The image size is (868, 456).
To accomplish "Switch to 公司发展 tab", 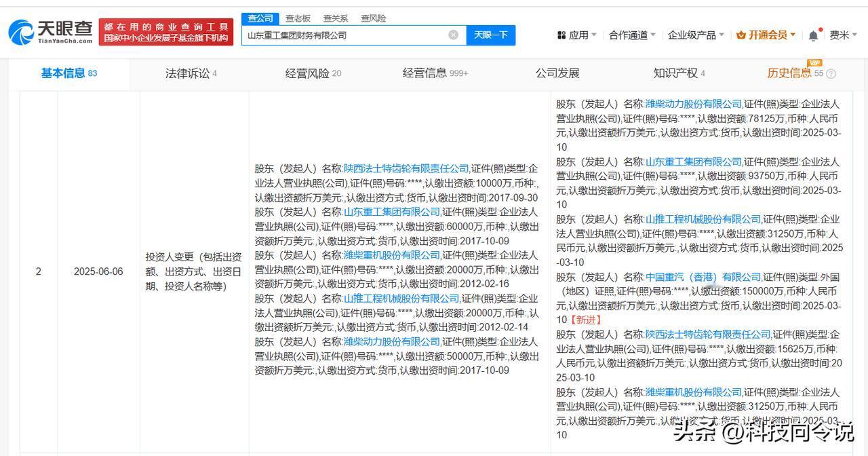I will click(x=557, y=73).
